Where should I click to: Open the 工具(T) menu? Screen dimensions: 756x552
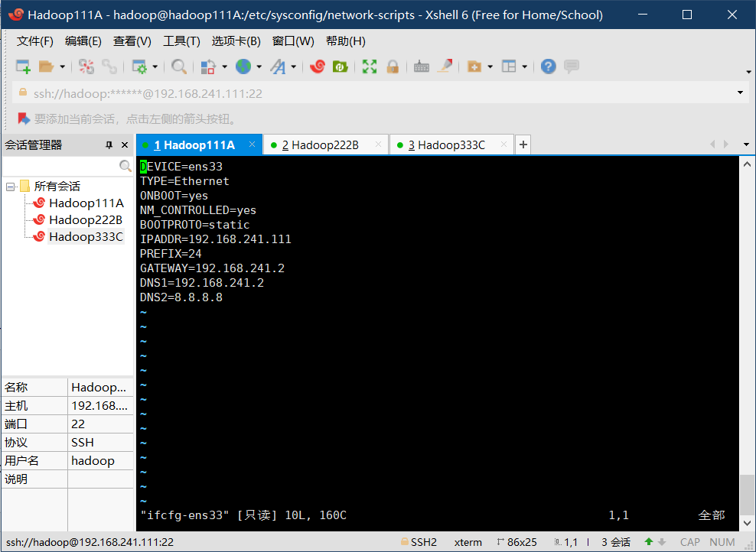(x=181, y=41)
